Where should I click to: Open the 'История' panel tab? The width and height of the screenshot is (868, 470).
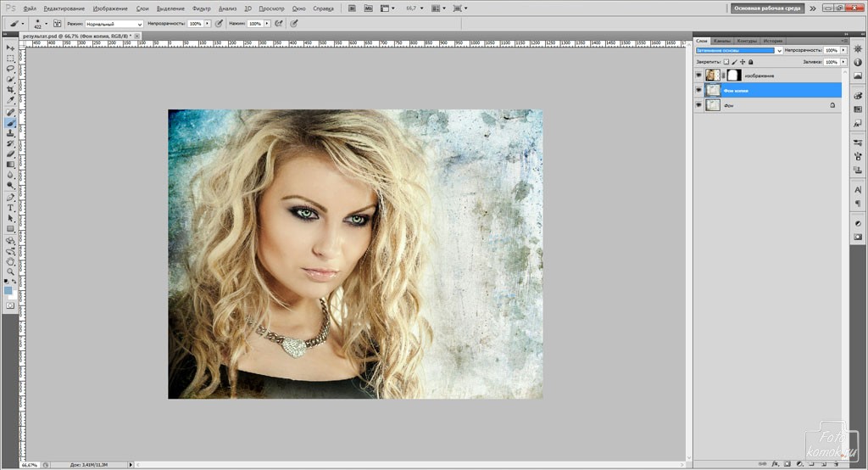pyautogui.click(x=772, y=41)
